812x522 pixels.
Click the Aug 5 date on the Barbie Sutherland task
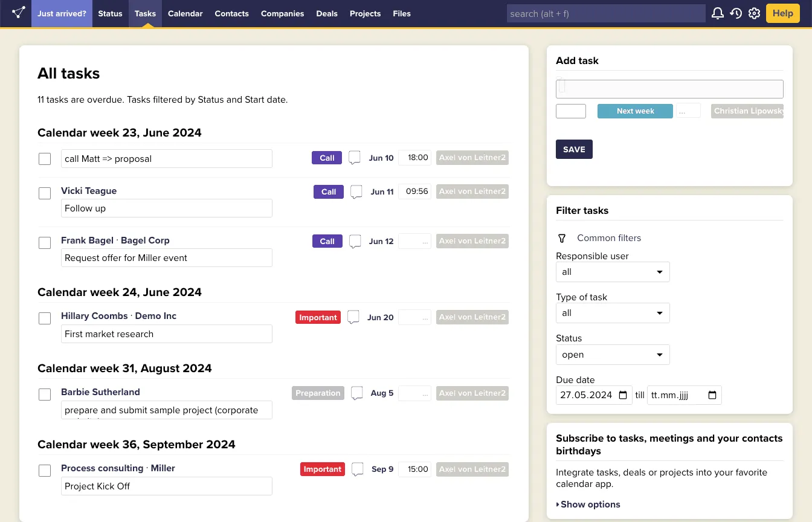[382, 393]
